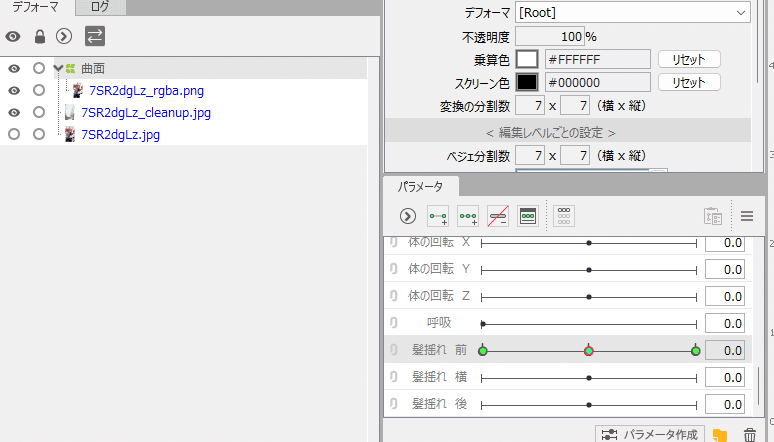Click the center red-ringed key on 髪揺れ 前

coord(589,351)
